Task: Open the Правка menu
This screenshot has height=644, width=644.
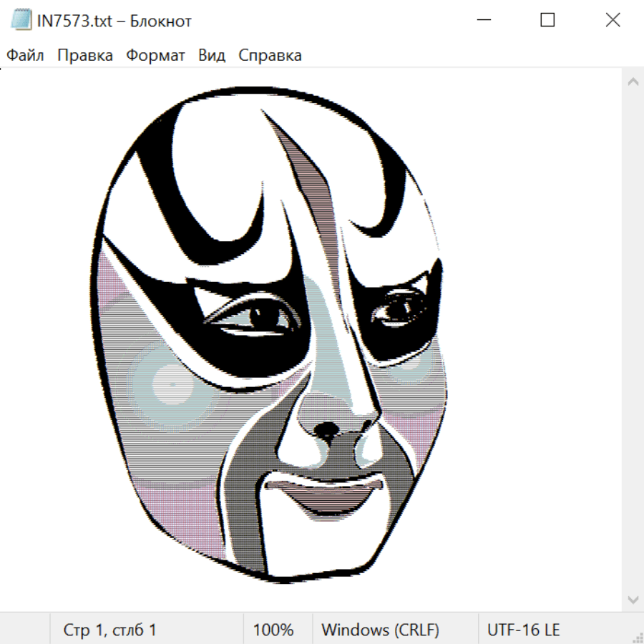Action: click(85, 56)
